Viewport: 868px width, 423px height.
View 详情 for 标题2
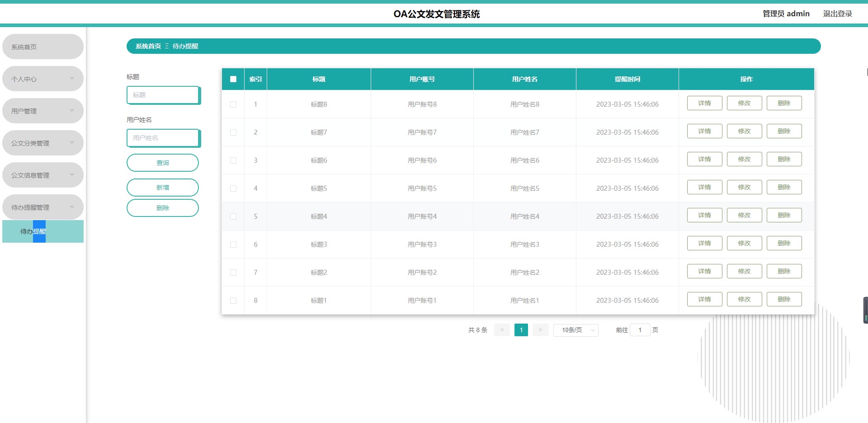click(704, 271)
